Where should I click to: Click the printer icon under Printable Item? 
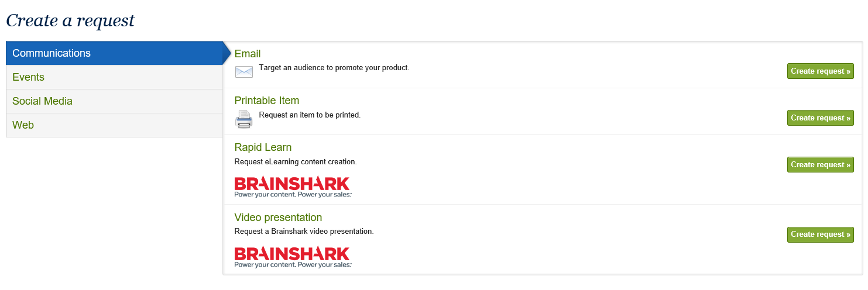[243, 119]
